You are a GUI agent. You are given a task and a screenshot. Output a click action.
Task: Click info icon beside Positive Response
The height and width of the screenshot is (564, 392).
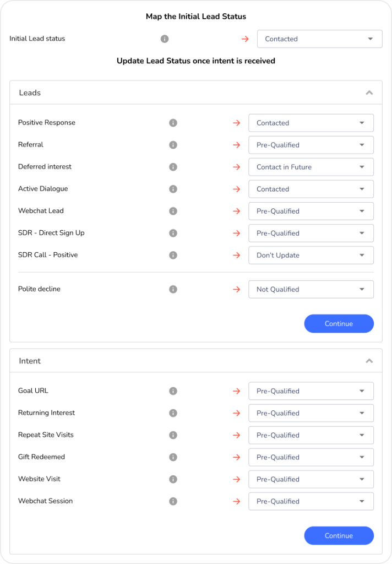(x=173, y=123)
